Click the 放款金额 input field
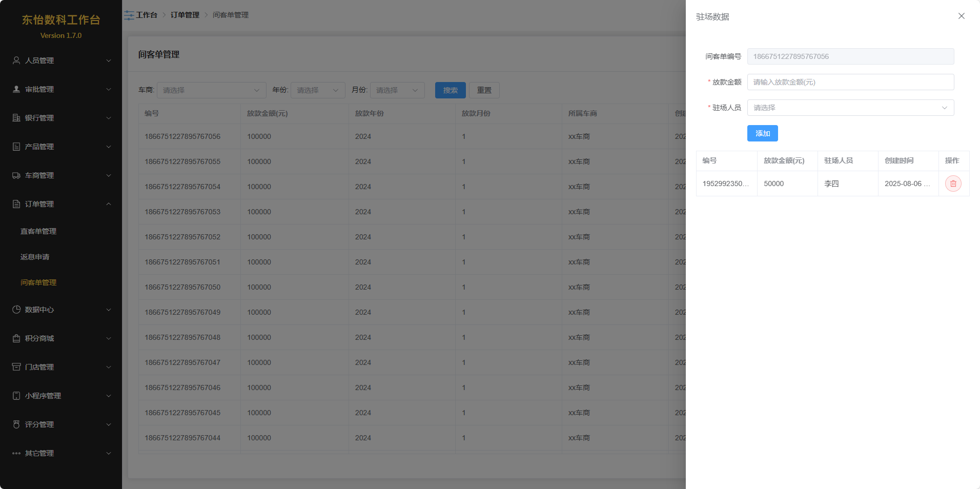The width and height of the screenshot is (980, 489). [850, 82]
